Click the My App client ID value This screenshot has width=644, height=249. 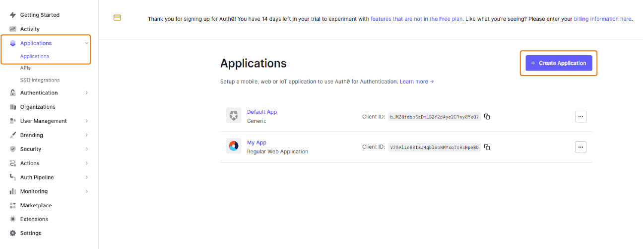point(435,147)
